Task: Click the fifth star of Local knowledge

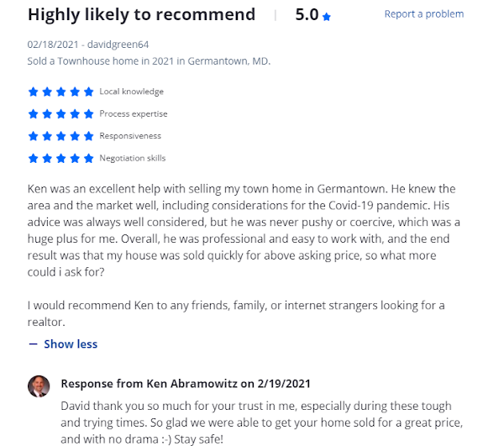Action: [88, 92]
